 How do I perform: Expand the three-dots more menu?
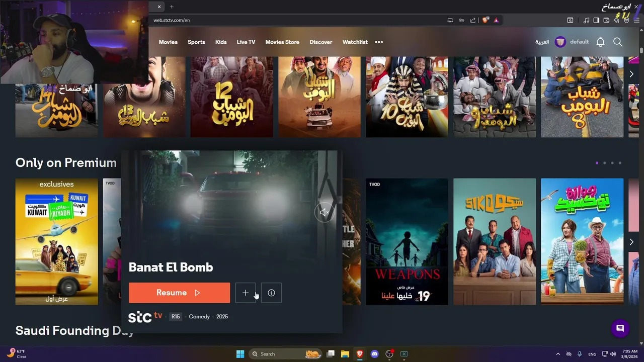pyautogui.click(x=379, y=42)
